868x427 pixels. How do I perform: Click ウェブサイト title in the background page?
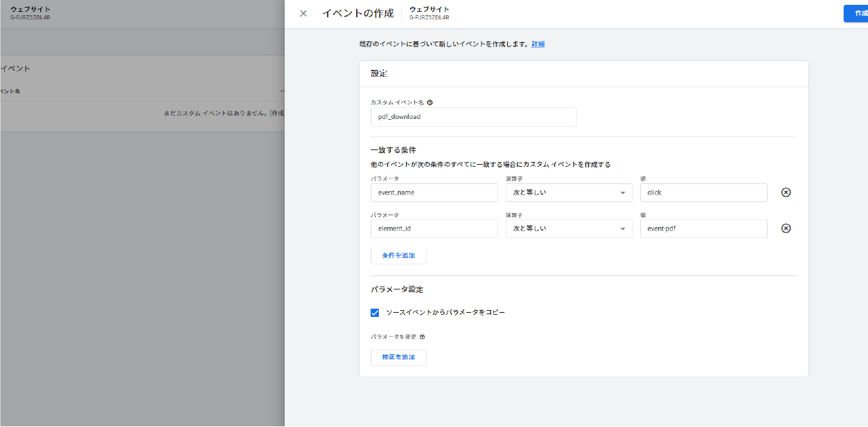click(30, 9)
